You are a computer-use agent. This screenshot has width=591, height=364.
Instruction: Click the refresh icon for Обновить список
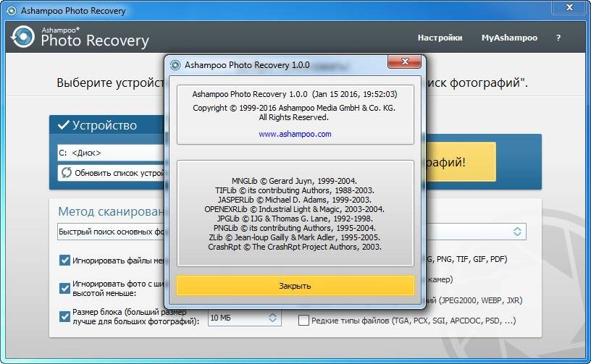click(x=67, y=173)
